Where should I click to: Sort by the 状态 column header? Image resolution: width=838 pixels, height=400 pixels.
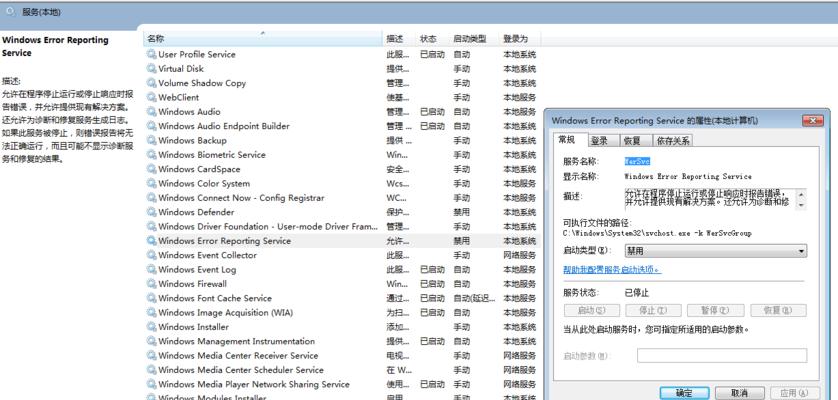(433, 39)
